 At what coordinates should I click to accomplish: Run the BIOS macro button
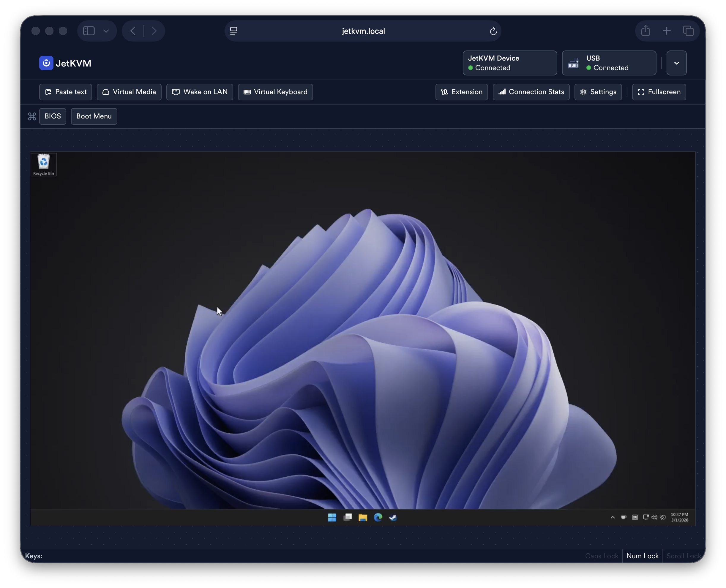[x=53, y=116]
